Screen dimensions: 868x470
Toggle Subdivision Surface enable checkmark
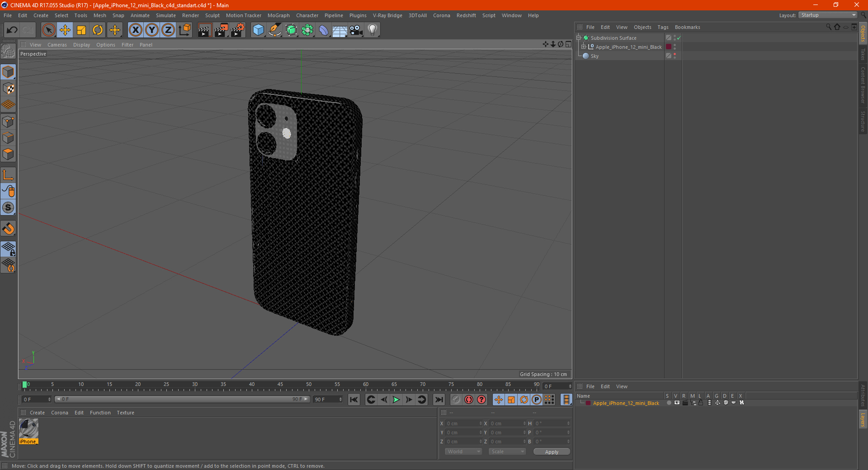click(x=679, y=38)
